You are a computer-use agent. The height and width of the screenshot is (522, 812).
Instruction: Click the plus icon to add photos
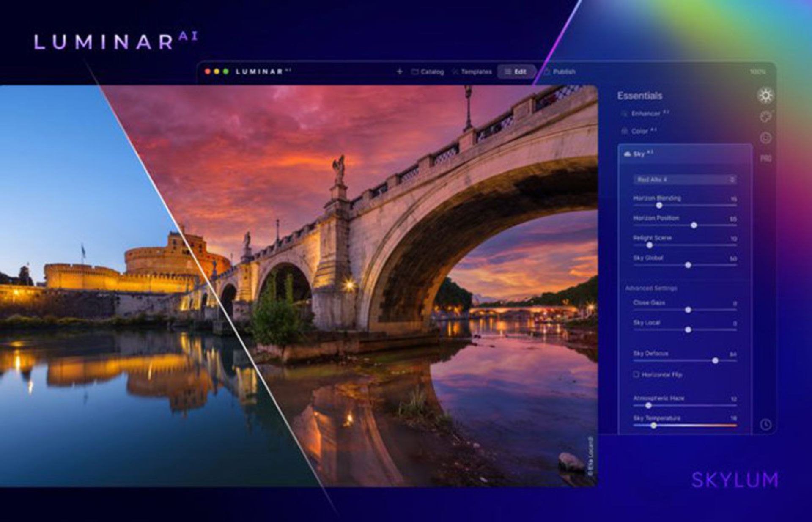click(399, 71)
